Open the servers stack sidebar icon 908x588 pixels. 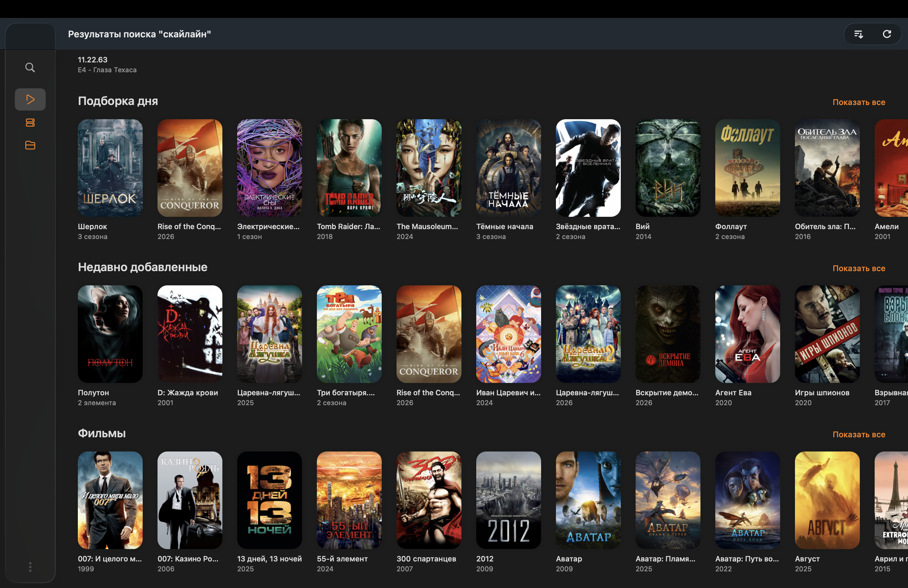point(30,123)
